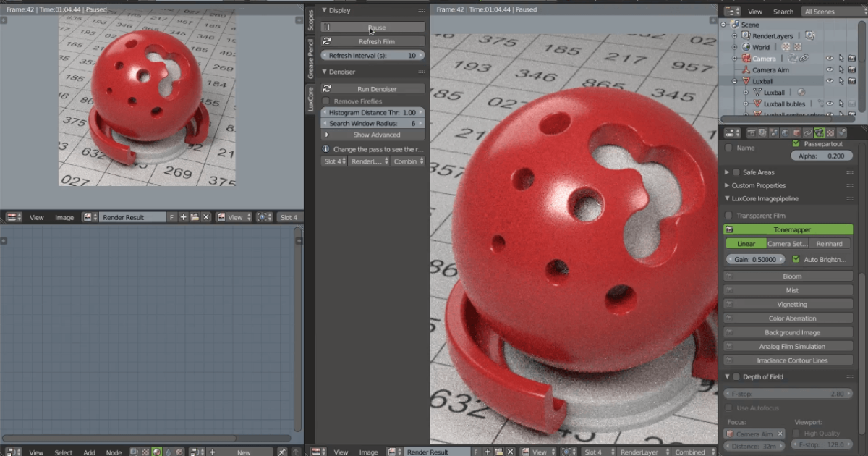Switch to LuxCore side tab
The width and height of the screenshot is (868, 456).
(310, 98)
